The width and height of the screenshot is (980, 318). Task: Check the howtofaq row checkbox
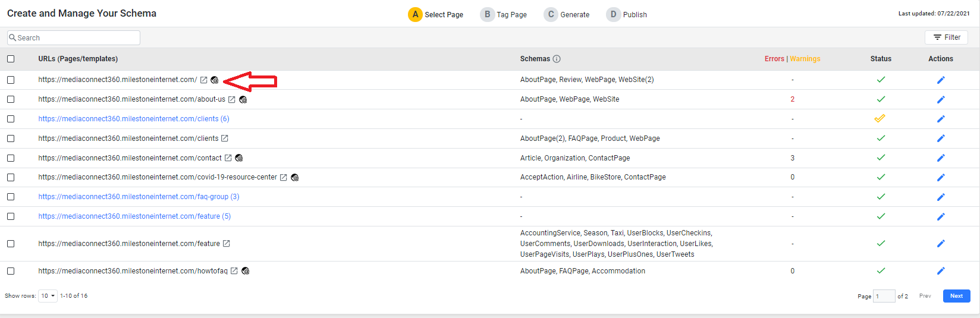point(11,271)
